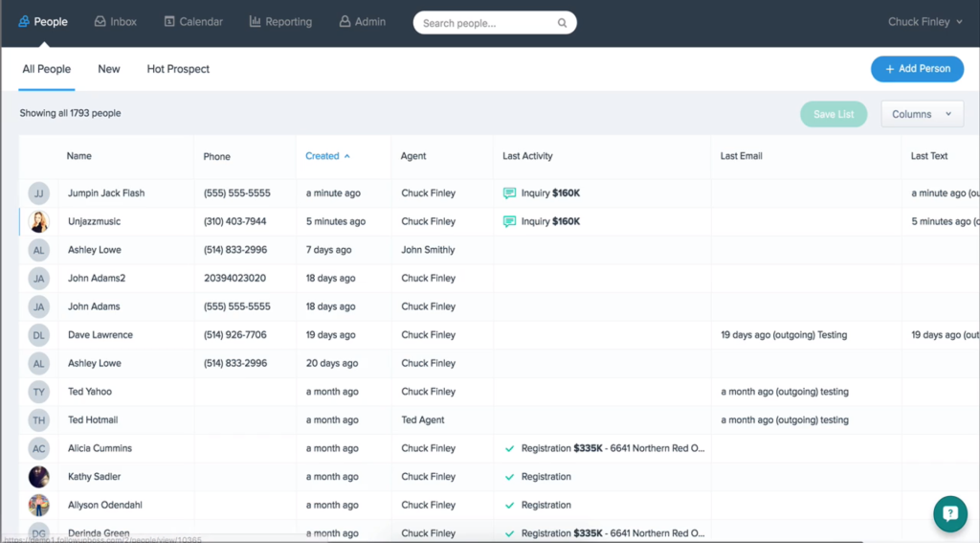Click AL avatar for Ashley Lowe created 7 days ago

pos(38,250)
